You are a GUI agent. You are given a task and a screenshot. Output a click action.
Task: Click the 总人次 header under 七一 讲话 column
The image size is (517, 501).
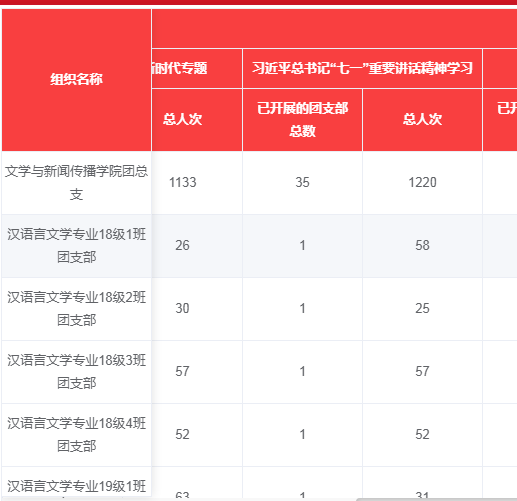(422, 119)
